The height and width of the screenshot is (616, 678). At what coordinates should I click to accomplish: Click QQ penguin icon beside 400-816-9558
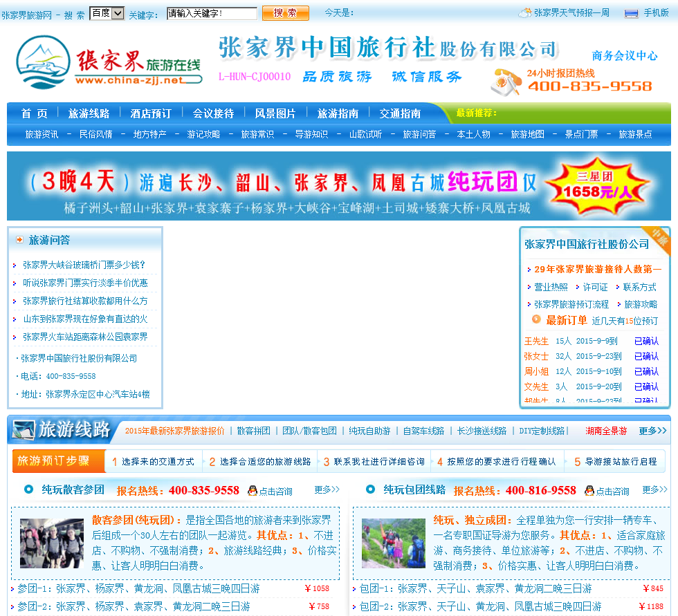(x=589, y=491)
